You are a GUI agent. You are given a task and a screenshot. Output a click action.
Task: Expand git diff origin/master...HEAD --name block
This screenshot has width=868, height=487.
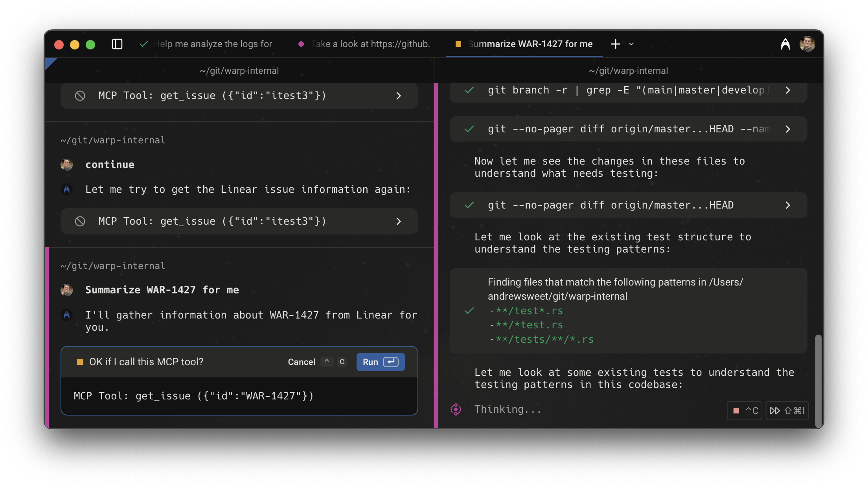coord(788,129)
